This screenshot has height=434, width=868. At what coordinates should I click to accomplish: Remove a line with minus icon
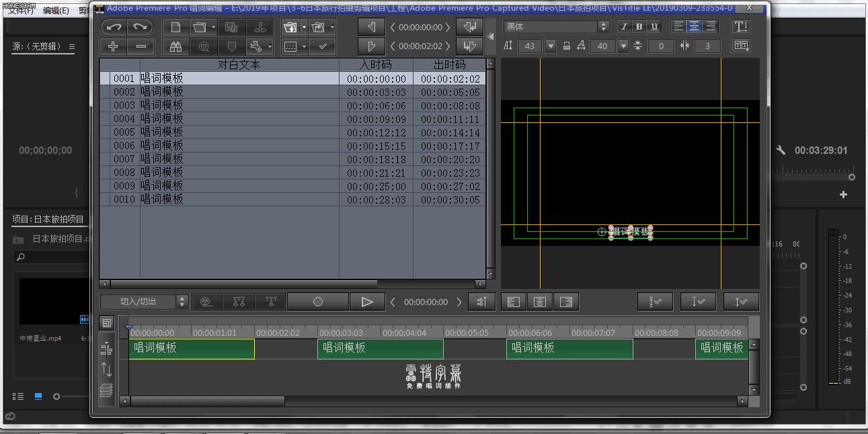click(141, 46)
